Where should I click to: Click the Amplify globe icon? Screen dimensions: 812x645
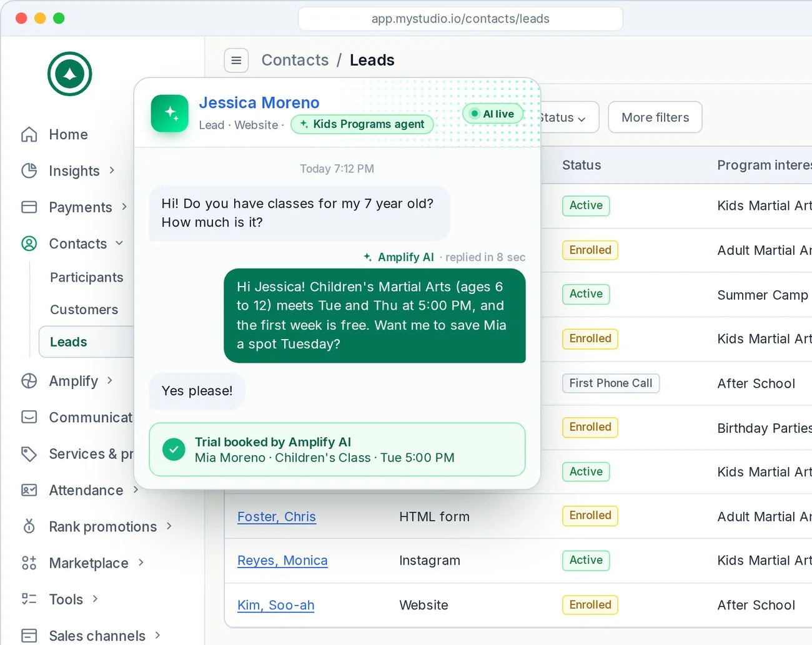(29, 381)
